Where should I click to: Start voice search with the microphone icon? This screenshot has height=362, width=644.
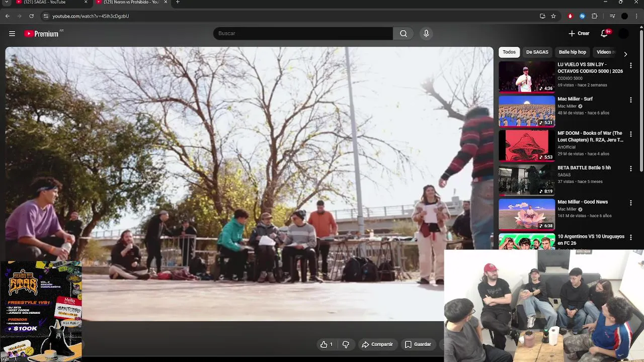tap(426, 34)
